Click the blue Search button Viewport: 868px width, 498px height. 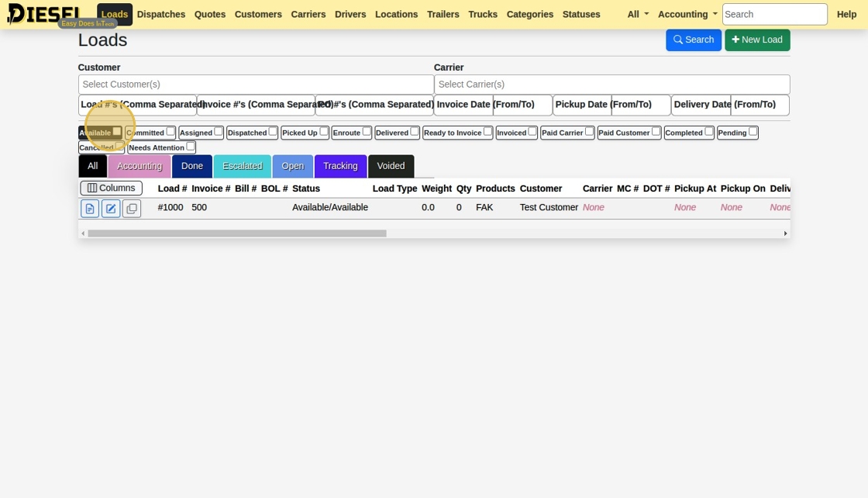693,40
